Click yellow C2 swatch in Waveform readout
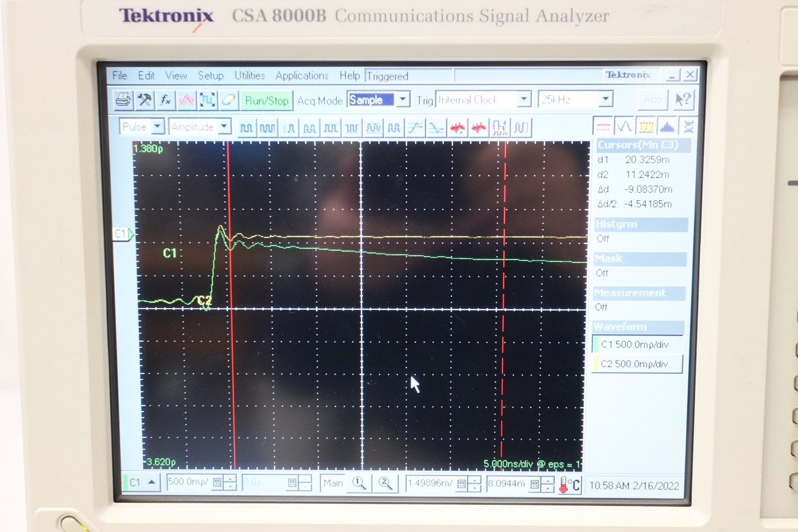The height and width of the screenshot is (532, 798). click(x=595, y=364)
